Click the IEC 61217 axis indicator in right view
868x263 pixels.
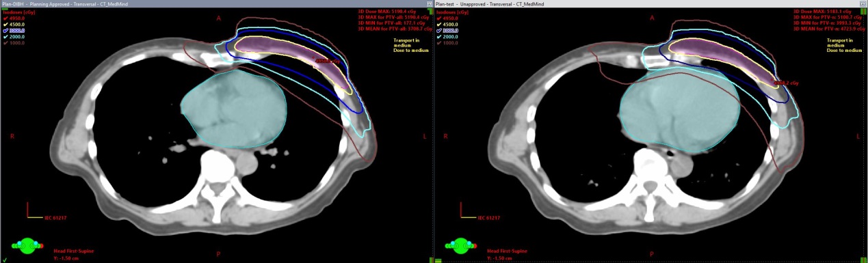[x=479, y=212]
